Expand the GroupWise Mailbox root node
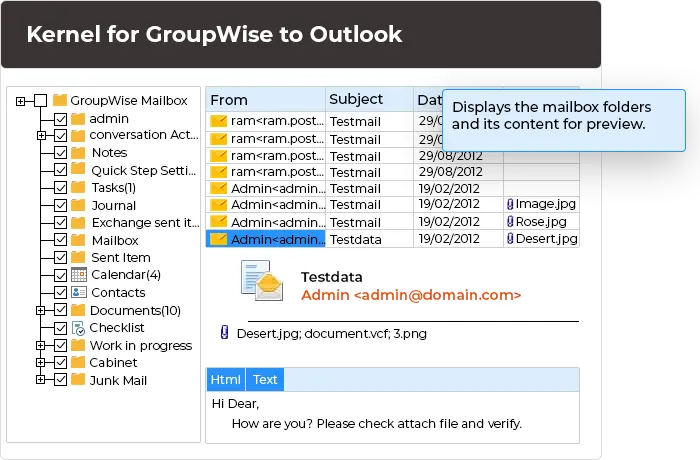The height and width of the screenshot is (460, 700). point(21,101)
